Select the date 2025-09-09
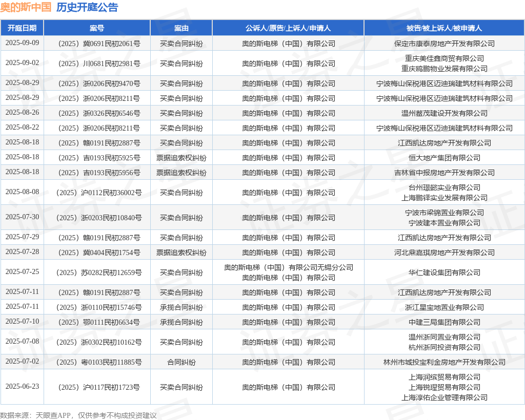 [22, 43]
